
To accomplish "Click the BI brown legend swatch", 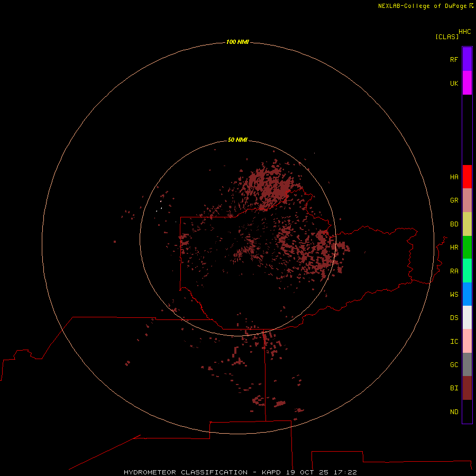I will 467,388.
